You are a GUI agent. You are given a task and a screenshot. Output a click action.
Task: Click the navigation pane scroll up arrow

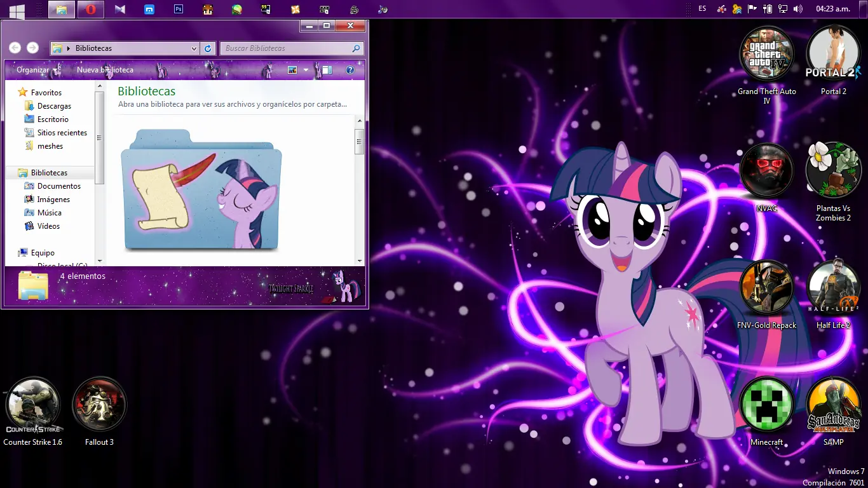pos(99,85)
